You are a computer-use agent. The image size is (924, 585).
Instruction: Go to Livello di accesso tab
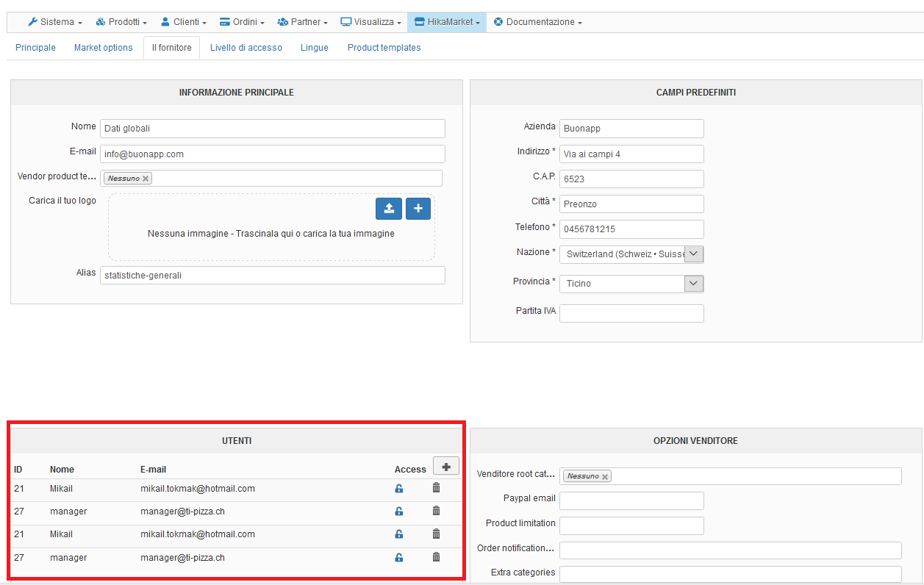[246, 48]
